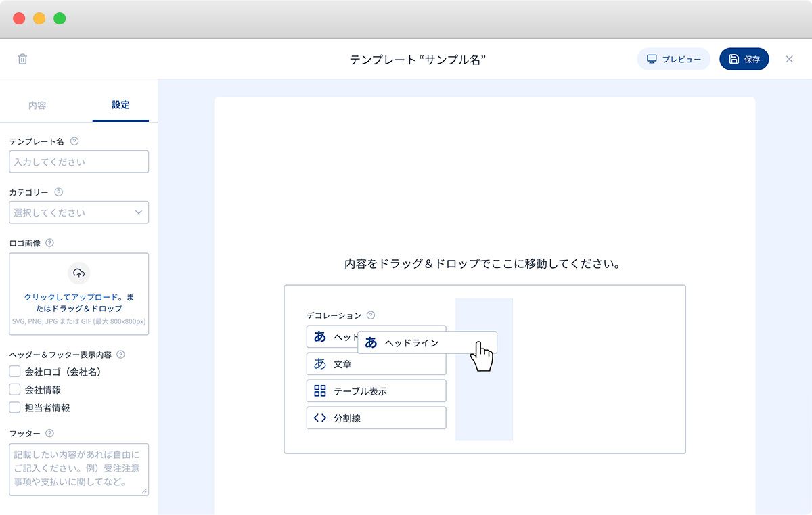Click the cloud upload icon

(79, 273)
